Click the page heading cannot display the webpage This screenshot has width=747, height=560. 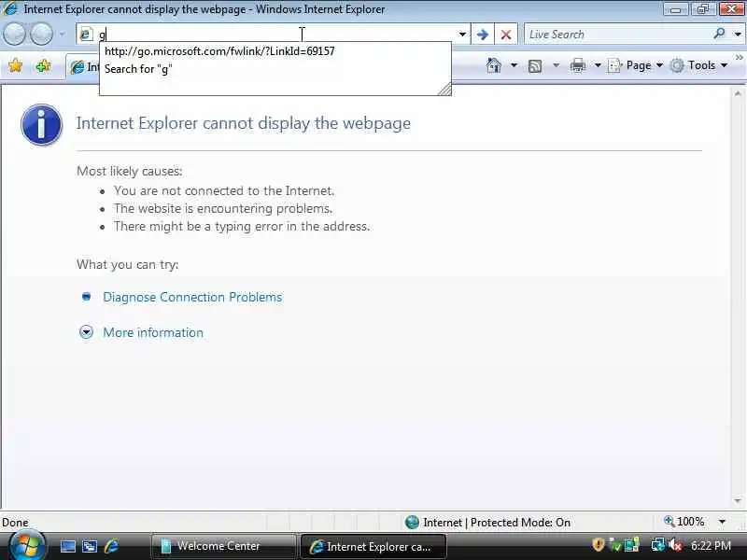tap(244, 123)
